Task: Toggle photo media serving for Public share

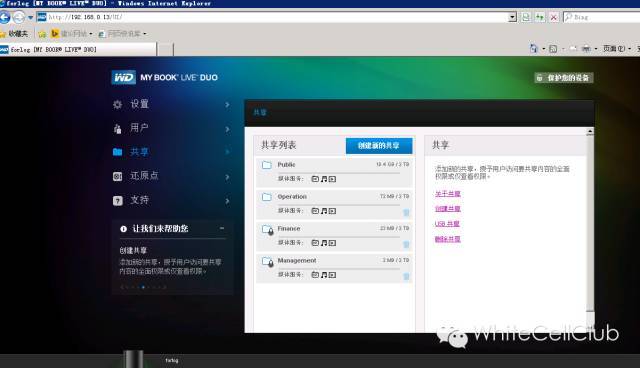Action: pyautogui.click(x=315, y=179)
